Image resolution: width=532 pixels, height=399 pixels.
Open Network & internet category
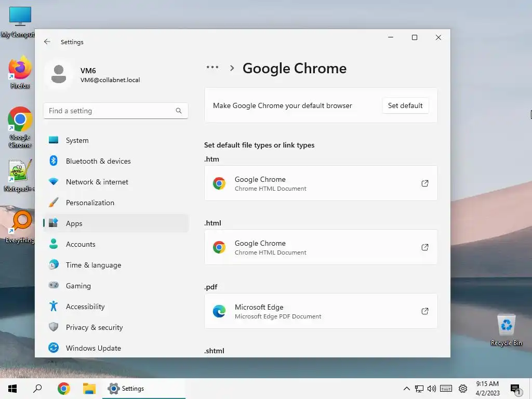click(x=116, y=182)
